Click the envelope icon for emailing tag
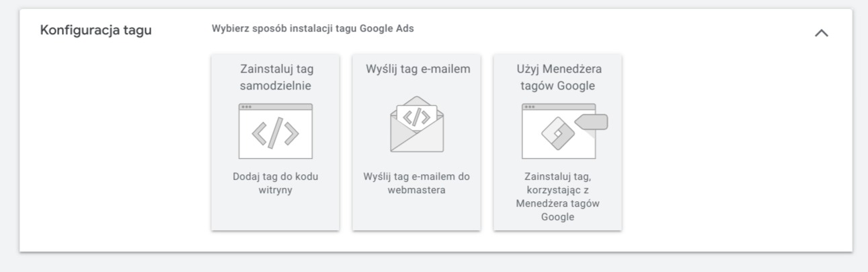This screenshot has width=868, height=272. pyautogui.click(x=417, y=124)
